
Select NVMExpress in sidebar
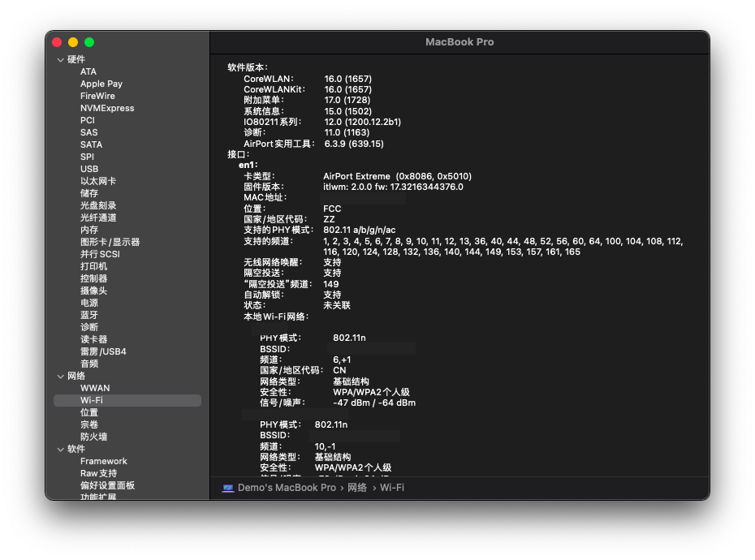[107, 108]
